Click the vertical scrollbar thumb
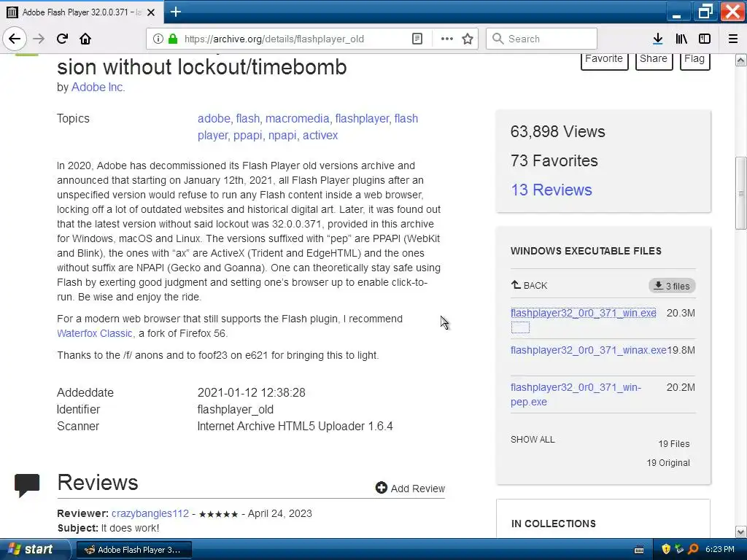Viewport: 747px width, 560px height. point(740,192)
